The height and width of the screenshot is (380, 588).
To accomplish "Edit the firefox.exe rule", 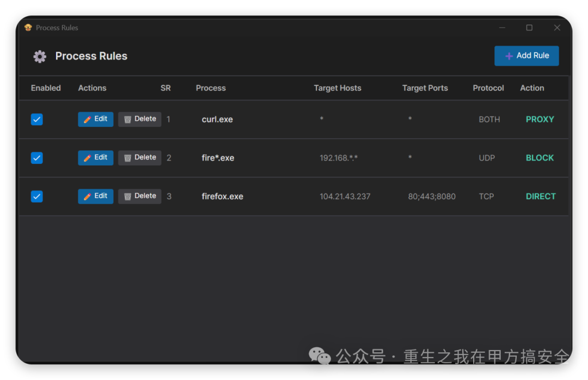I will tap(96, 197).
